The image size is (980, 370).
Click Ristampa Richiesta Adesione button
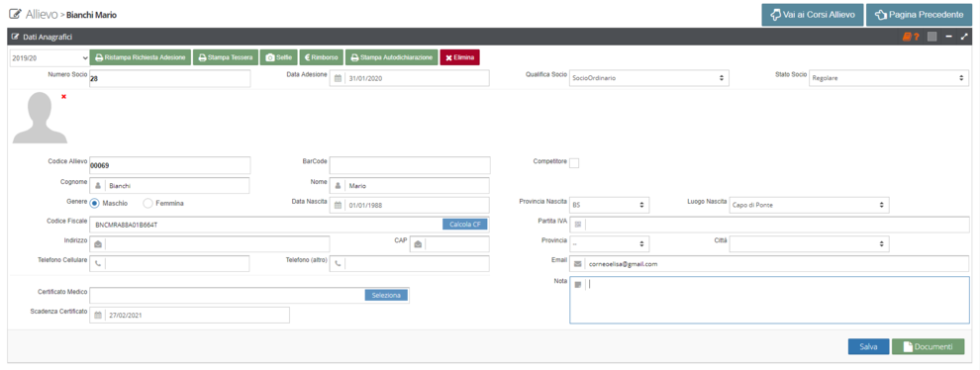[141, 57]
